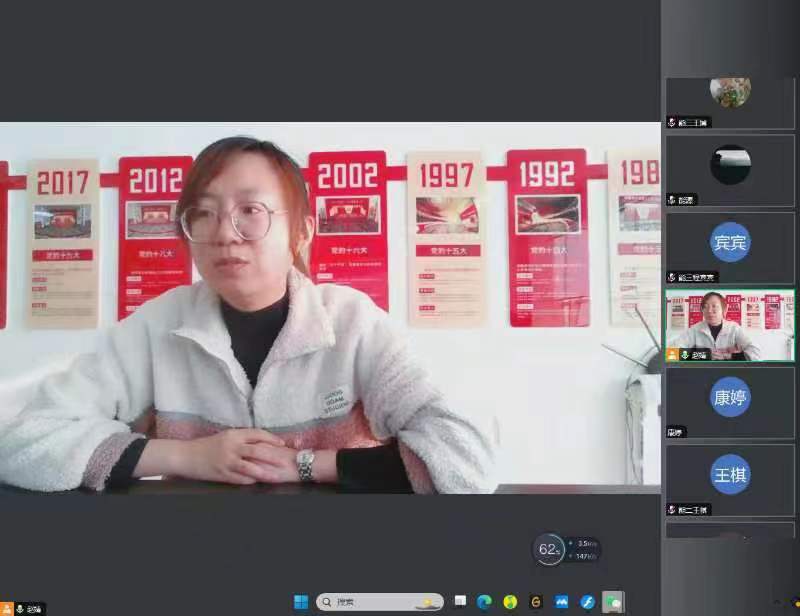Viewport: 800px width, 616px height.
Task: Click the main speaker video view
Action: 330,308
